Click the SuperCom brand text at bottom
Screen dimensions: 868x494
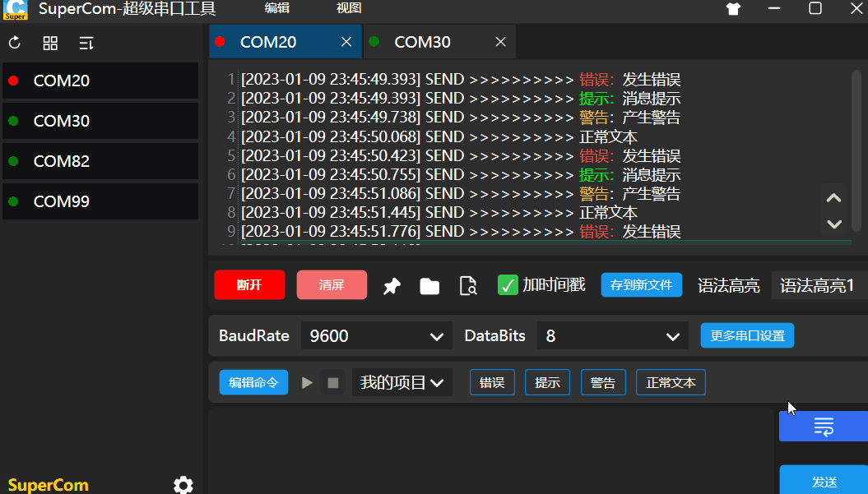click(49, 485)
